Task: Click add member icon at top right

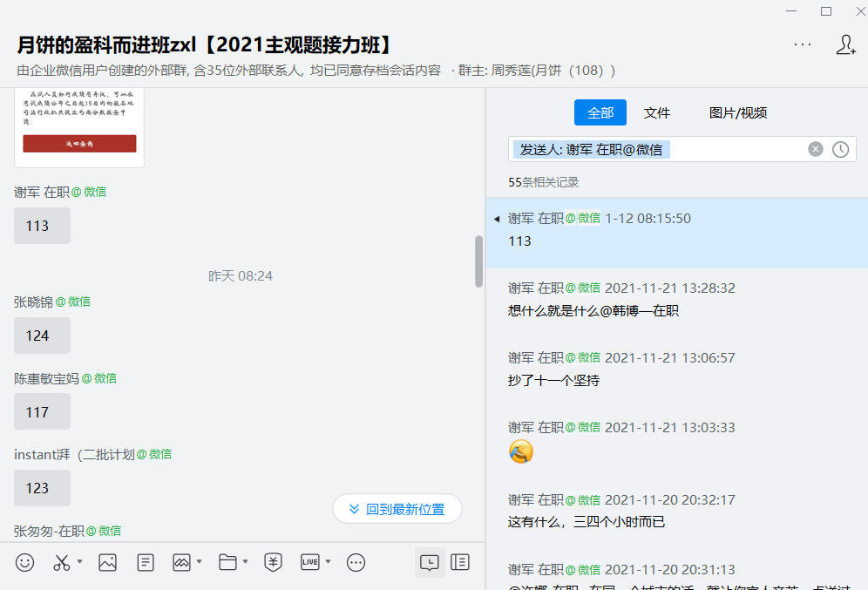Action: pos(846,44)
